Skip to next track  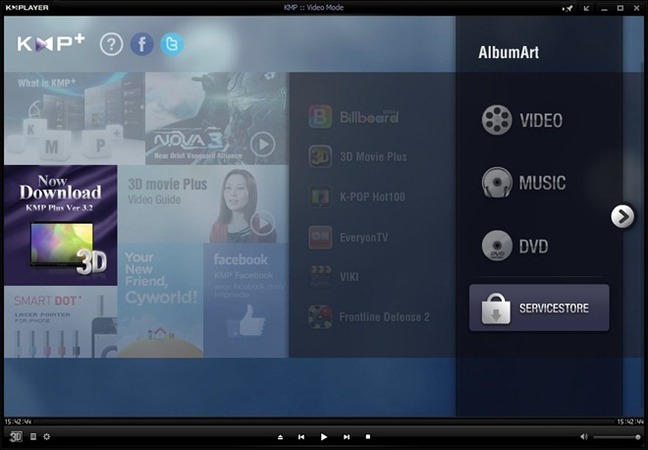[x=346, y=437]
